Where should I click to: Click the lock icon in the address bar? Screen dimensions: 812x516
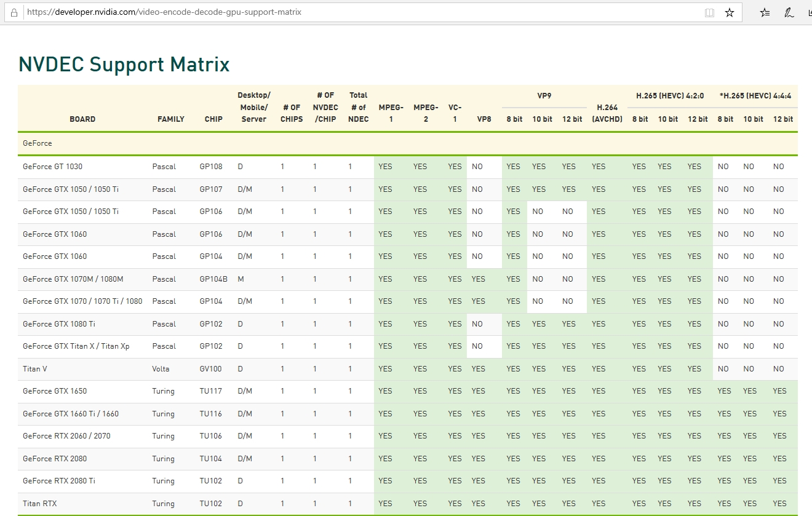[x=14, y=12]
